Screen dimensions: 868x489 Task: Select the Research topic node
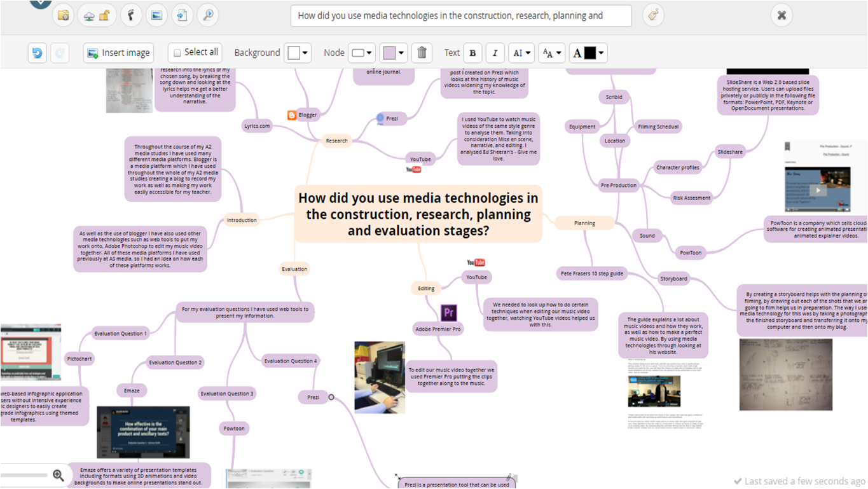coord(336,141)
